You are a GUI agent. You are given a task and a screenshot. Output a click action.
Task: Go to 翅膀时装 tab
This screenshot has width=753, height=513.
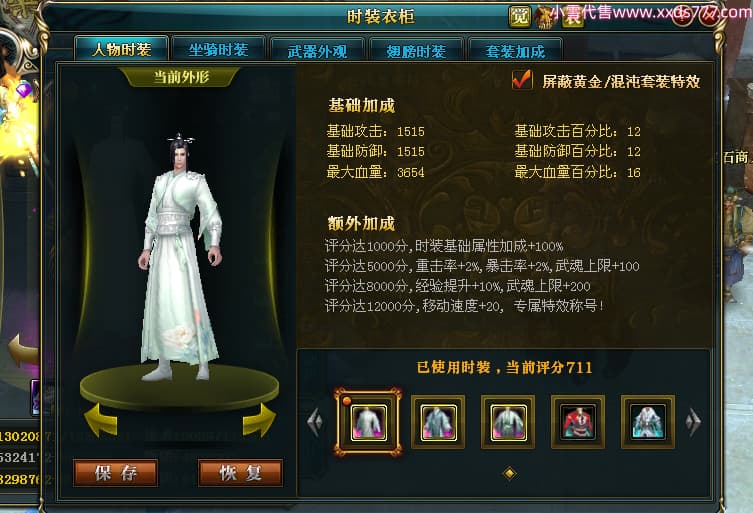(416, 50)
